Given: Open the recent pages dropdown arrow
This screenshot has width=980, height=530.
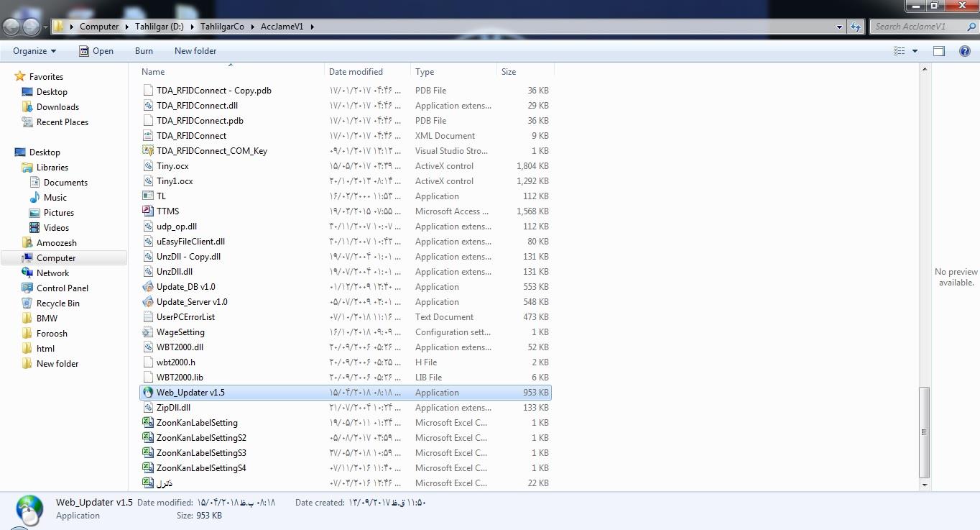Looking at the screenshot, I should click(45, 27).
